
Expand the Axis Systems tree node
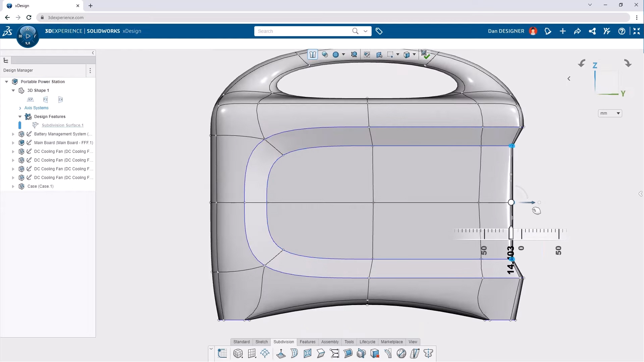point(20,108)
